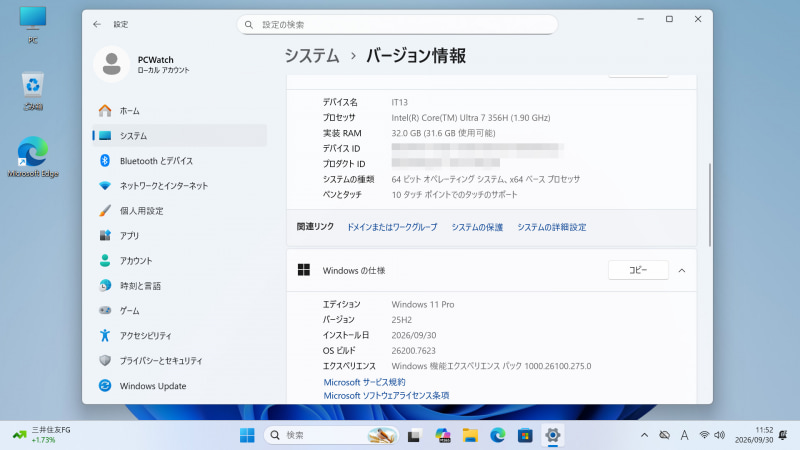Open Time and language settings entry

pyautogui.click(x=180, y=286)
